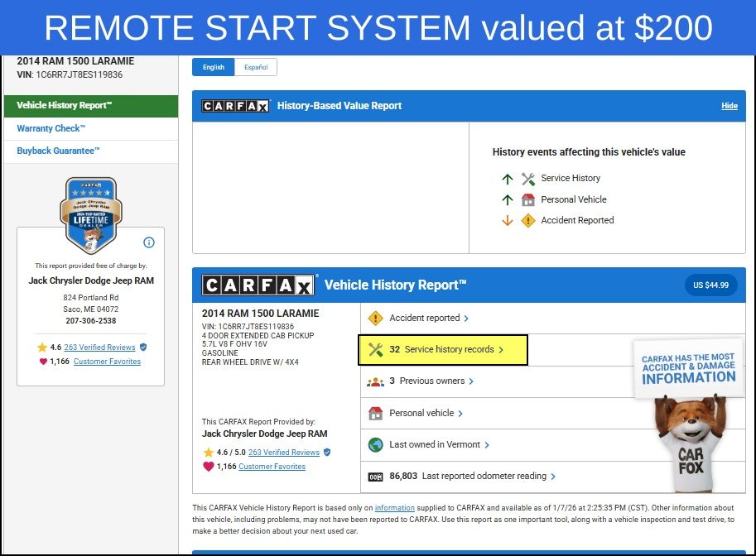This screenshot has height=556, width=756.
Task: Click the previous owners people icon
Action: pyautogui.click(x=375, y=381)
